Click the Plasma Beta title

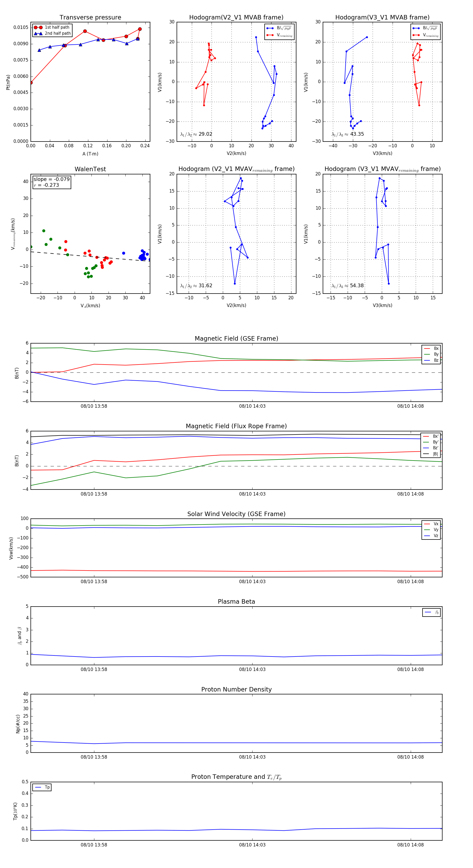(x=236, y=602)
